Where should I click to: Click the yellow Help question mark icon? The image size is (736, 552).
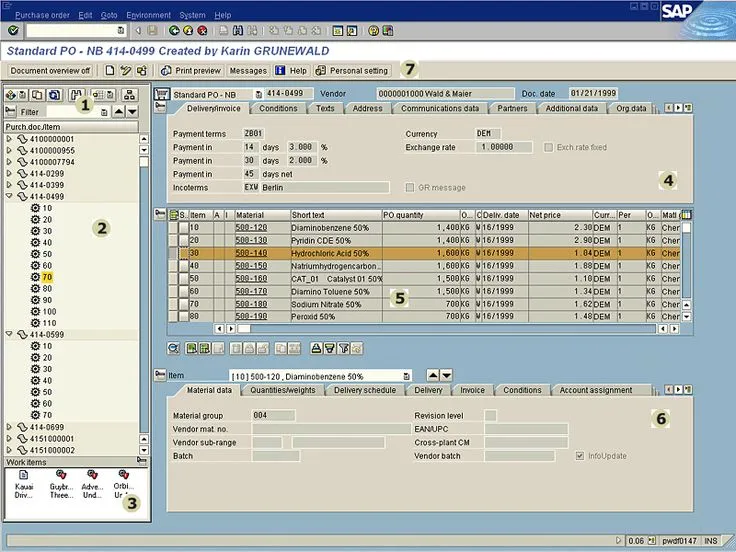(374, 31)
